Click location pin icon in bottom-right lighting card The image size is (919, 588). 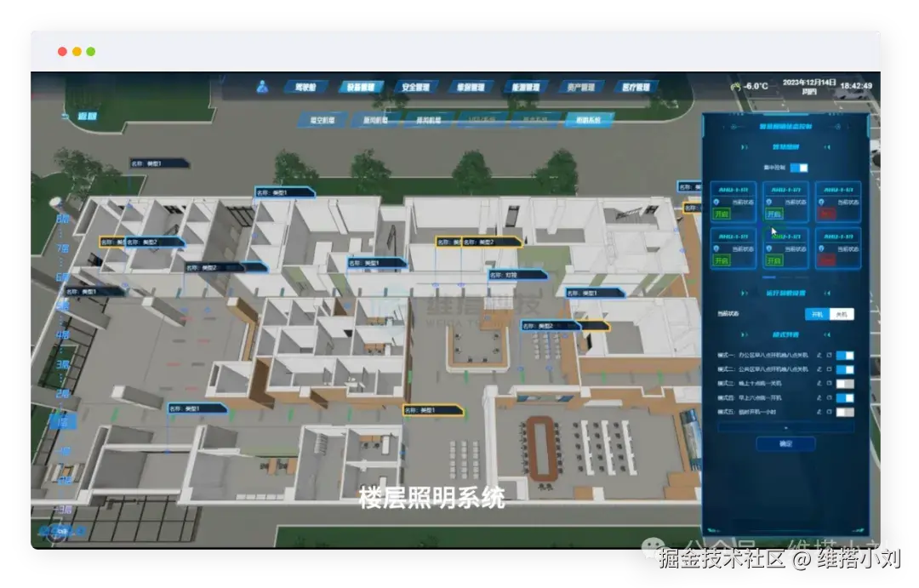point(822,248)
